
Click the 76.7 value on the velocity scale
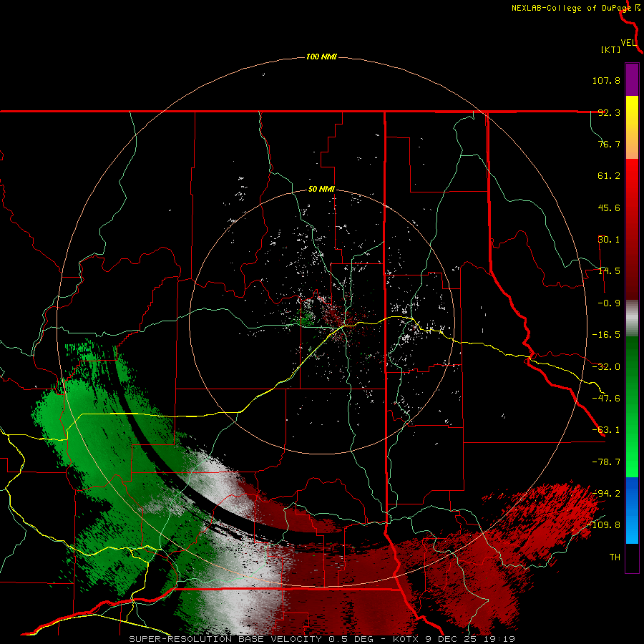609,144
